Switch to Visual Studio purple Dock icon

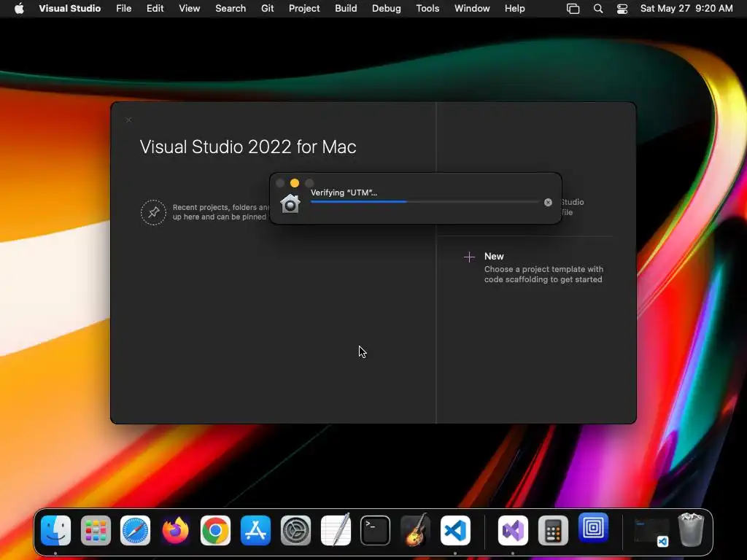point(513,530)
